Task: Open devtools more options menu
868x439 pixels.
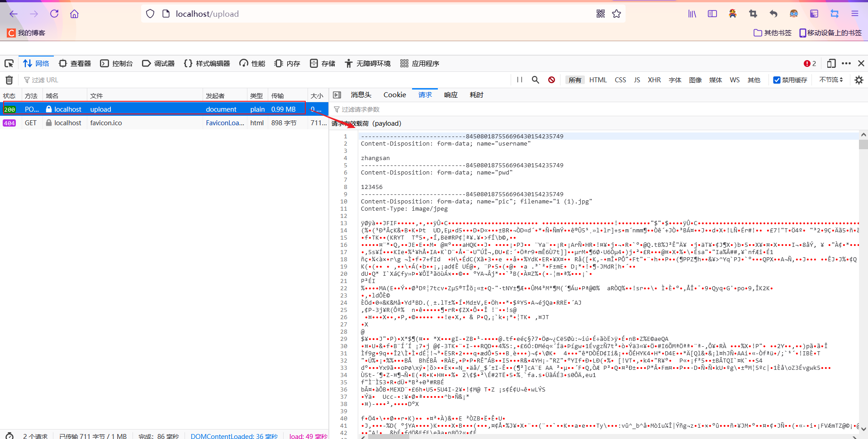Action: point(846,64)
